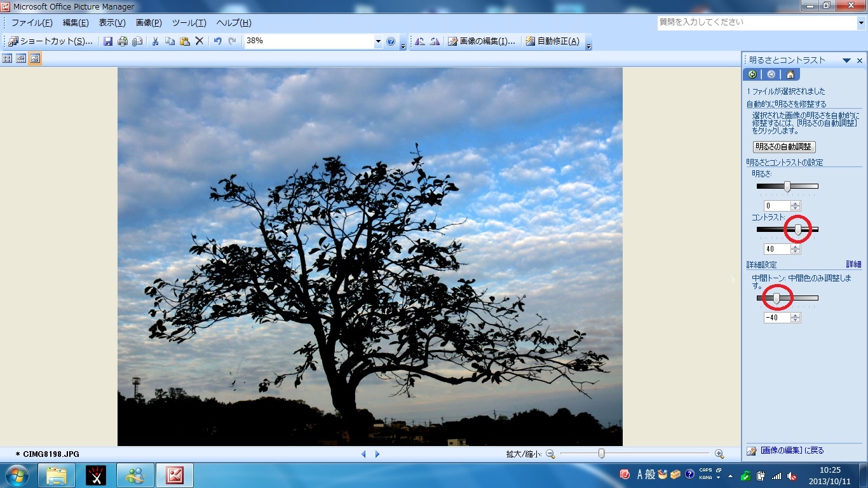Click the tree photo in the viewer
Viewport: 868px width, 488px height.
coord(370,257)
